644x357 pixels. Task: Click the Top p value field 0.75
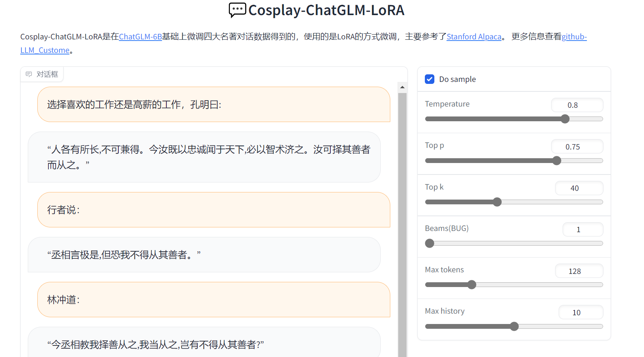pos(577,147)
